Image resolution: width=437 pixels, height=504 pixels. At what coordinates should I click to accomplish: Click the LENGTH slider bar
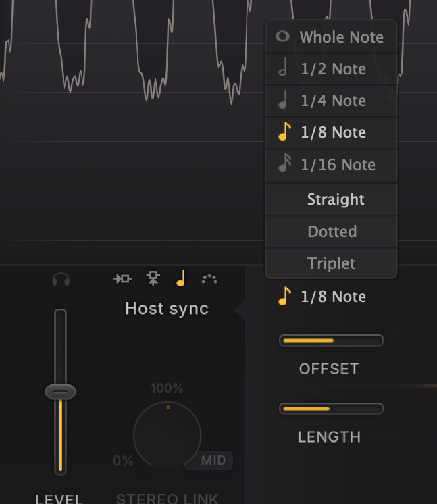pos(331,409)
